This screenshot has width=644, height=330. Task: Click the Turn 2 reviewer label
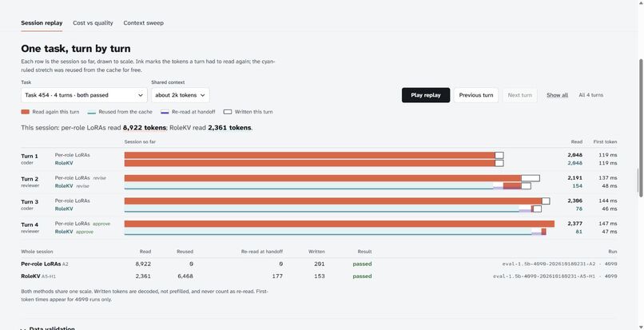coord(30,185)
